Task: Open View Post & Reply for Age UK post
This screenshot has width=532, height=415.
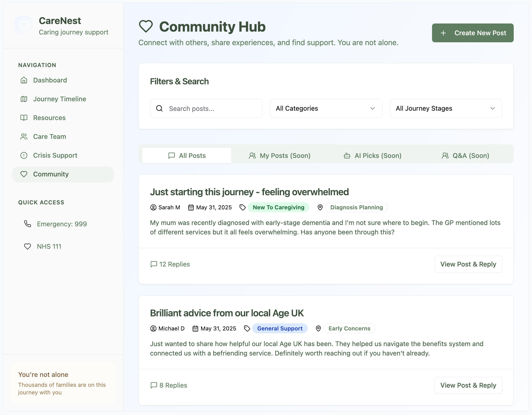Action: [x=468, y=385]
